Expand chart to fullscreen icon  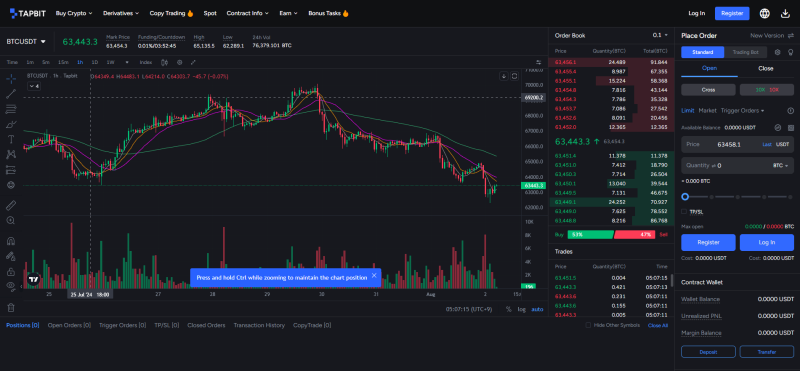pos(193,62)
